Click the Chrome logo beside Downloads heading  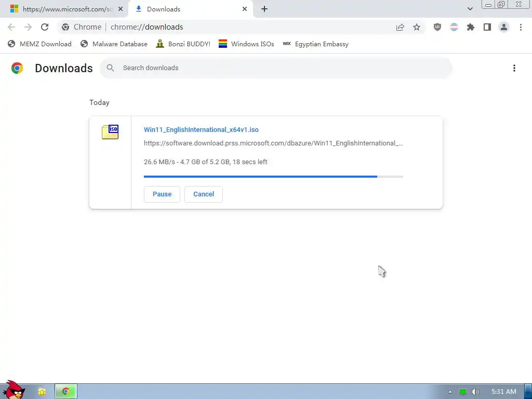click(x=17, y=68)
